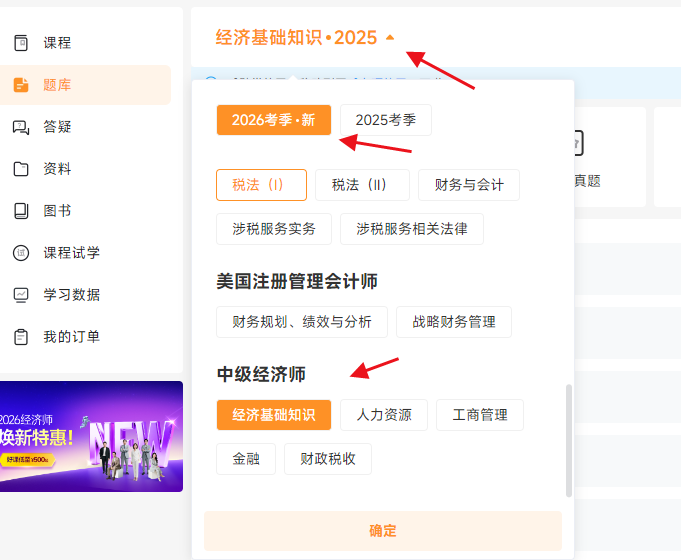This screenshot has height=560, width=681.
Task: Open the 题库 question bank icon
Action: coord(20,85)
